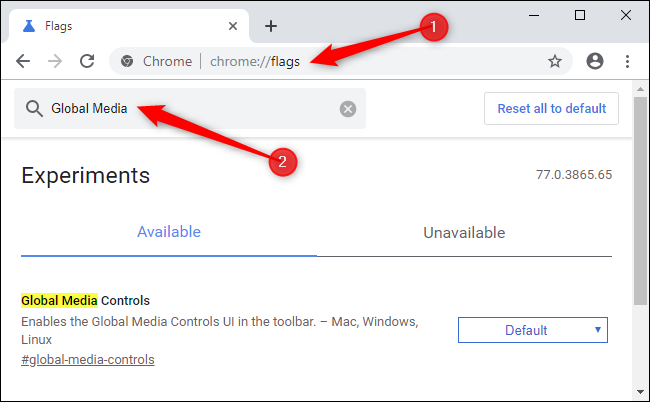
Task: Click the Experiments heading
Action: (85, 176)
